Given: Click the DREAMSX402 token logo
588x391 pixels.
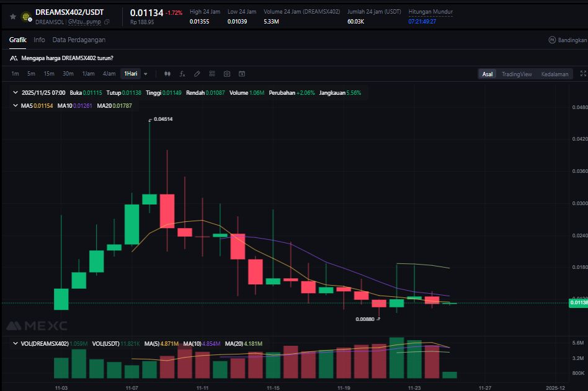Looking at the screenshot, I should coord(26,17).
